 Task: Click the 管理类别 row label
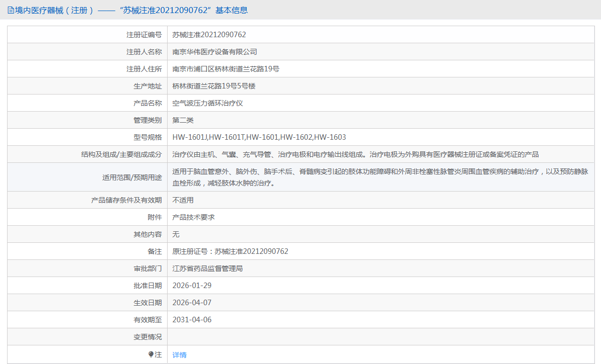[x=147, y=120]
